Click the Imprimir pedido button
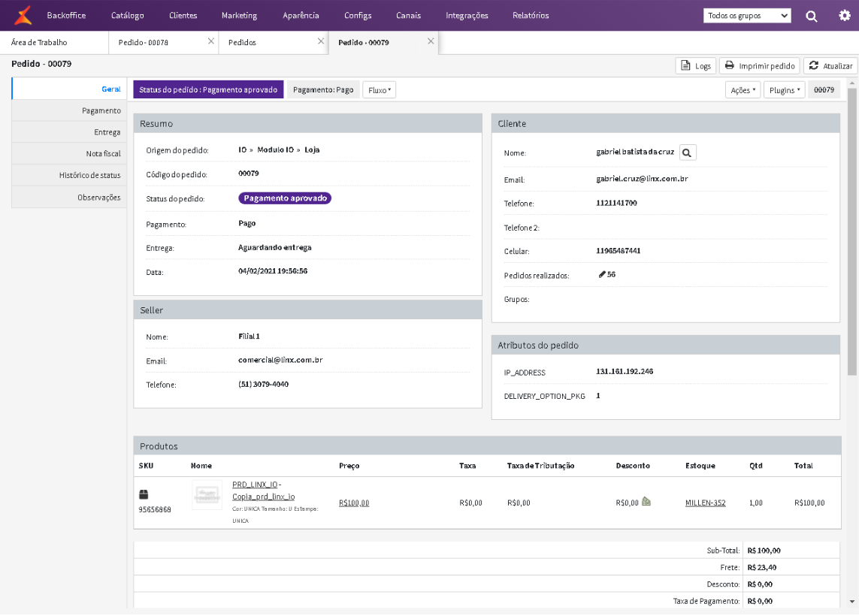This screenshot has height=616, width=859. coord(759,66)
